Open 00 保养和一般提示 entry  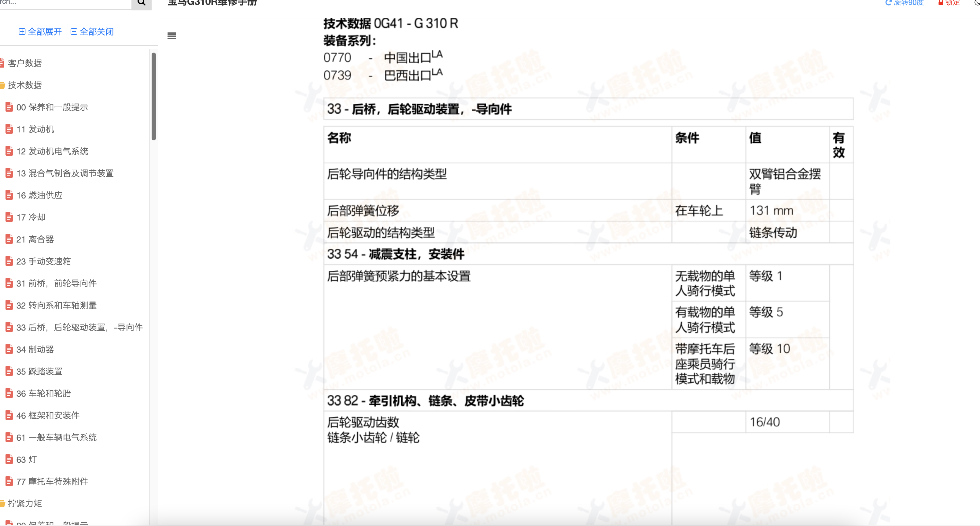click(x=52, y=107)
